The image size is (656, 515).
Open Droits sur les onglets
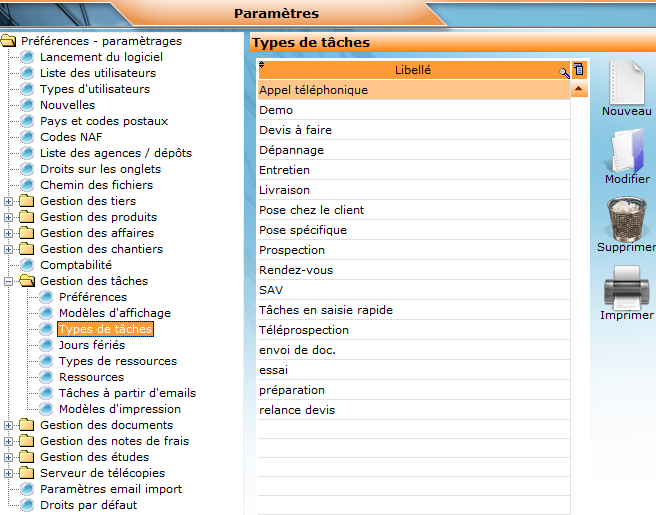pos(100,169)
